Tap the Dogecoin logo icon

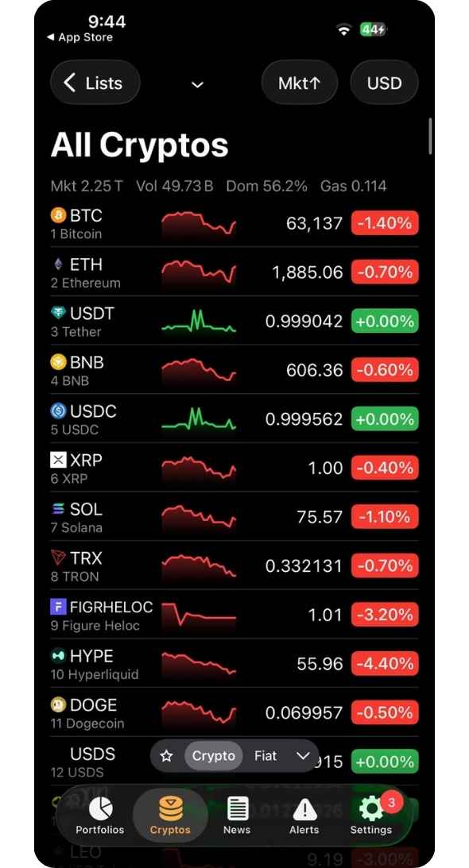[58, 704]
